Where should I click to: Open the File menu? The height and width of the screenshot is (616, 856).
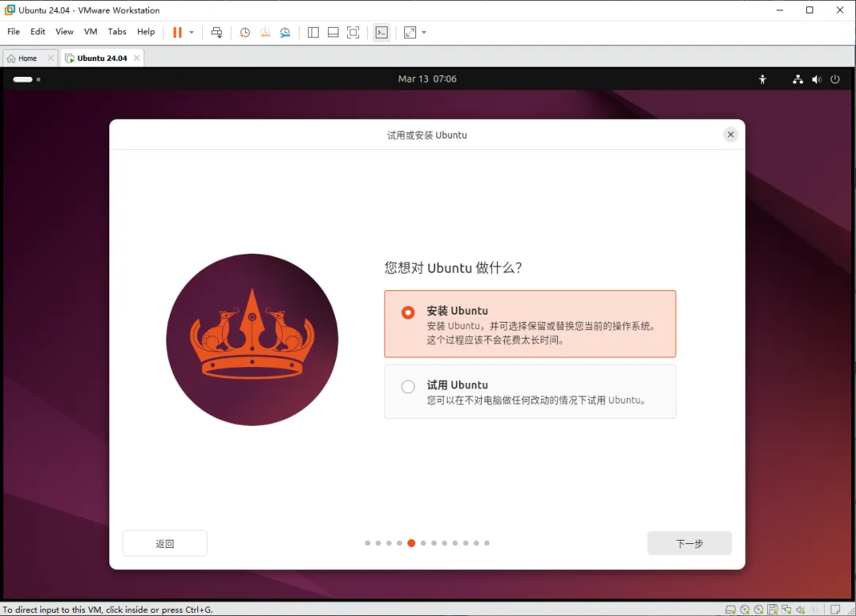pyautogui.click(x=13, y=32)
